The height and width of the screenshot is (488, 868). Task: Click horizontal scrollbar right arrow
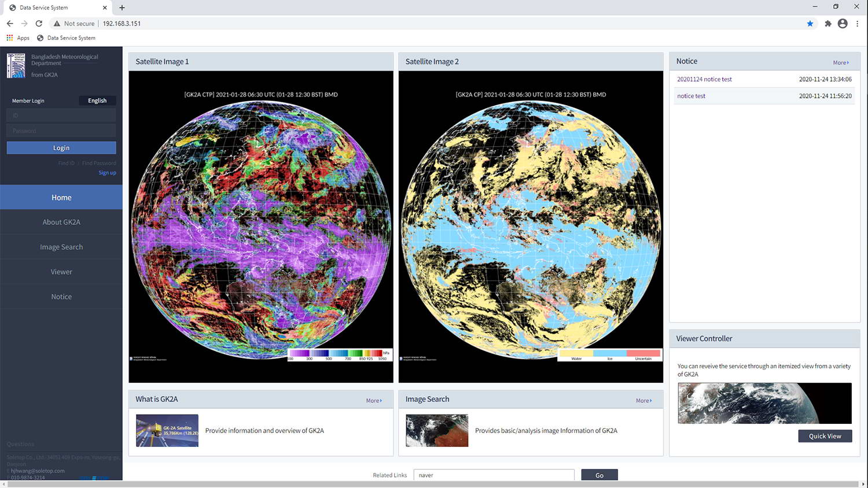[863, 484]
